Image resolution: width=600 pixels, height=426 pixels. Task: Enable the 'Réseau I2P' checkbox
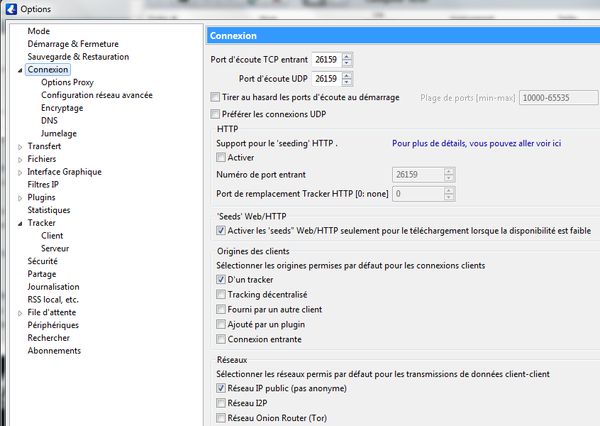221,403
